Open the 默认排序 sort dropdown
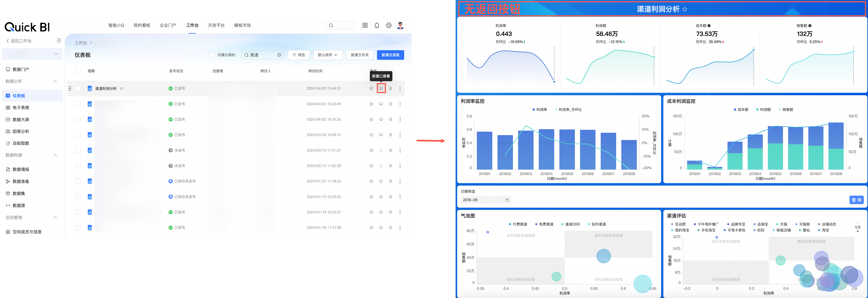This screenshot has width=868, height=298. point(328,55)
